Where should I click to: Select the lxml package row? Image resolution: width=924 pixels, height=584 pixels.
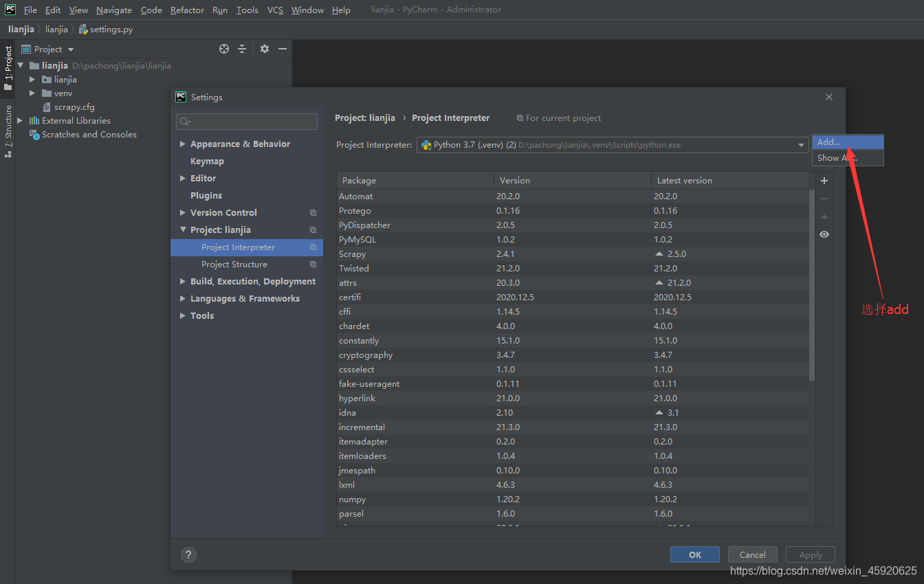(573, 485)
